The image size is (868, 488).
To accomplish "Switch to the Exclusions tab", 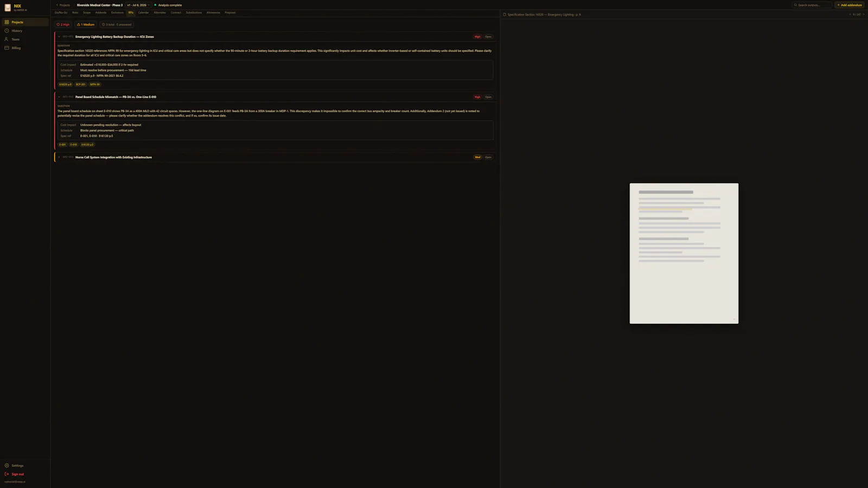I will point(117,12).
